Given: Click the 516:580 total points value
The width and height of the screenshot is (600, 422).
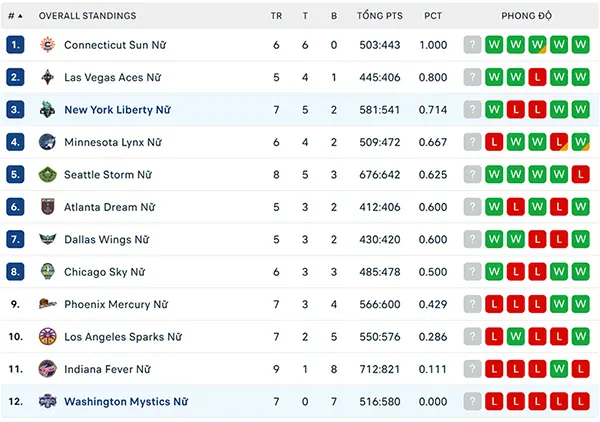Looking at the screenshot, I should click(x=380, y=401).
